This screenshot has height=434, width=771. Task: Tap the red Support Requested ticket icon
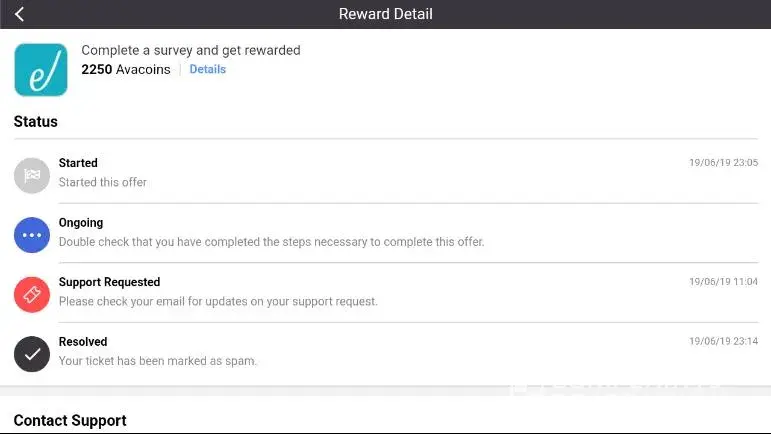[32, 294]
